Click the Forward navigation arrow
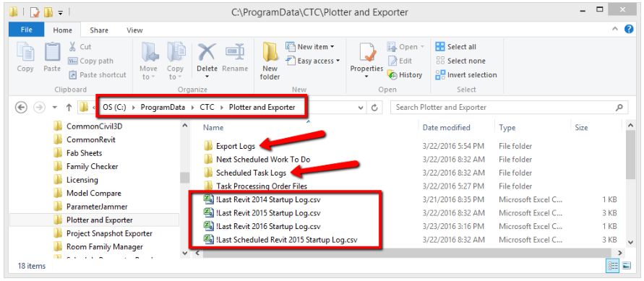Image resolution: width=644 pixels, height=281 pixels. (x=40, y=108)
